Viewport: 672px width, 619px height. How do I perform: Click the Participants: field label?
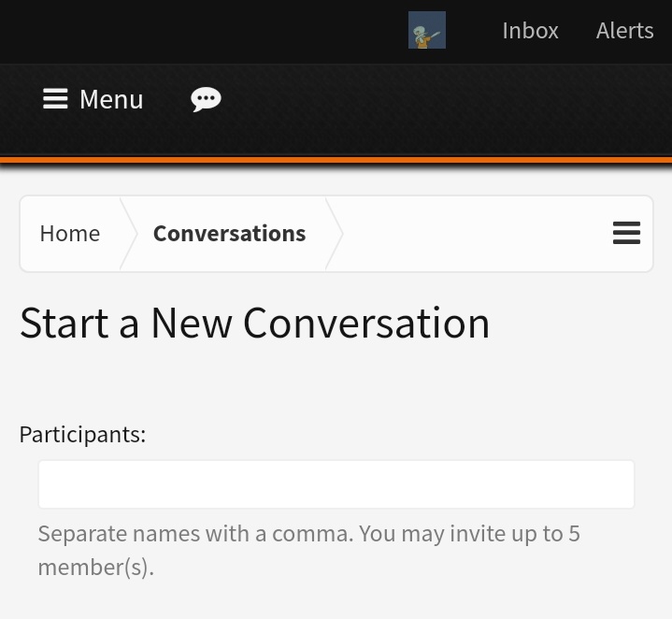[x=82, y=435]
